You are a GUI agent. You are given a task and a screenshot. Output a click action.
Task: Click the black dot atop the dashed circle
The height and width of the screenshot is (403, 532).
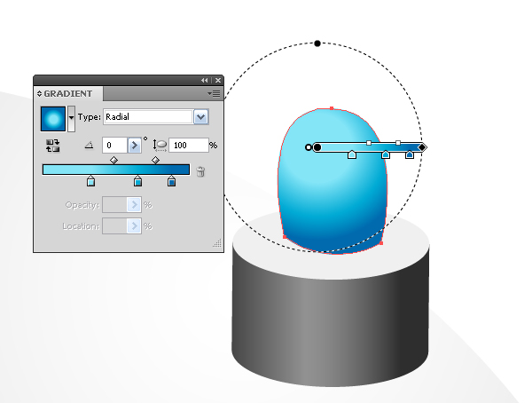coord(317,43)
